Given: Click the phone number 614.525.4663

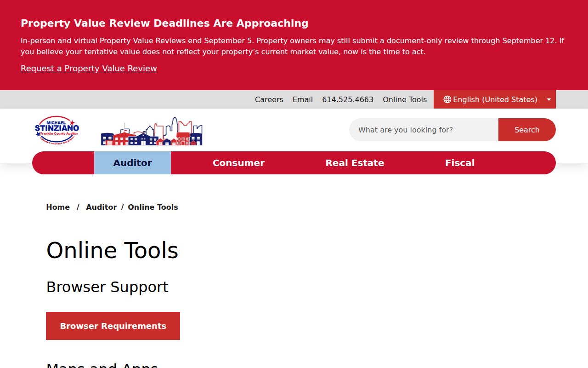Looking at the screenshot, I should [348, 99].
